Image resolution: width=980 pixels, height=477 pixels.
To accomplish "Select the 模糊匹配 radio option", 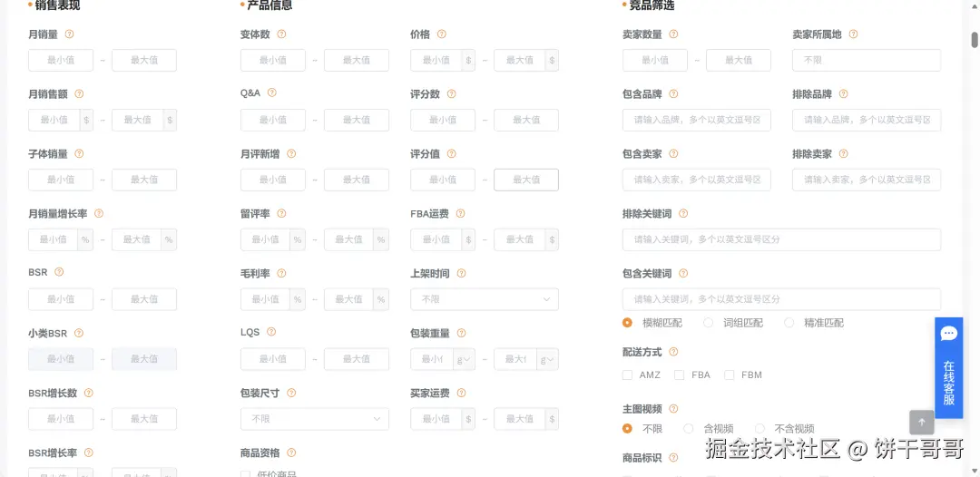I will tap(628, 323).
